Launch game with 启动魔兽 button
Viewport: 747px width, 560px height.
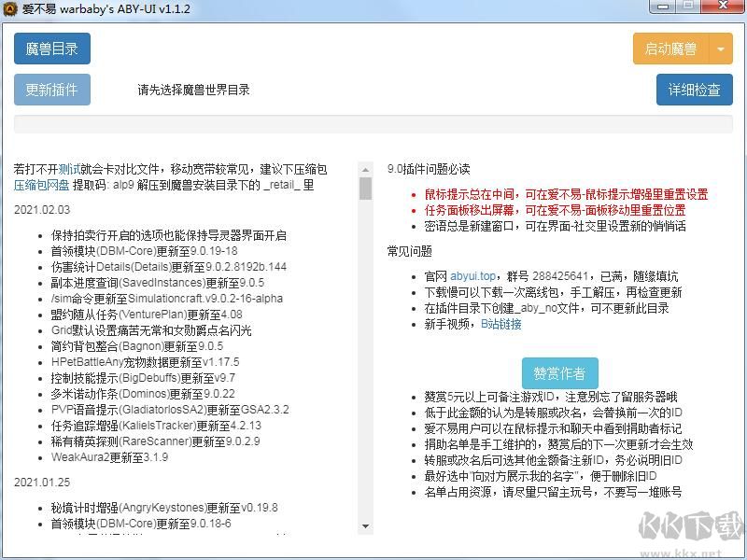670,49
